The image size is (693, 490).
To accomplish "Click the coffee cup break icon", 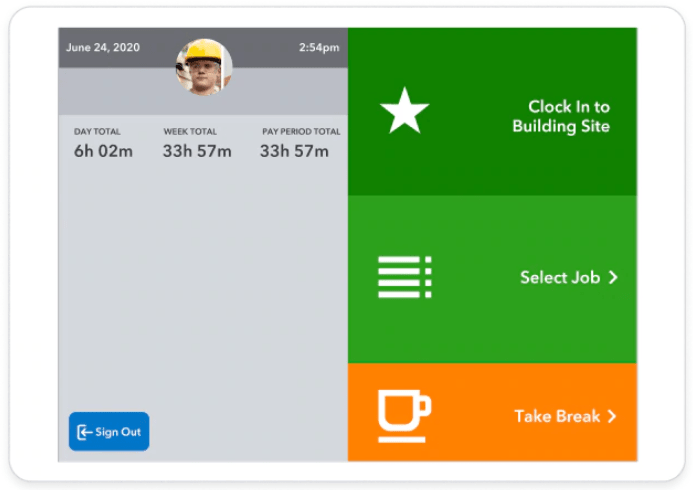I will [404, 416].
